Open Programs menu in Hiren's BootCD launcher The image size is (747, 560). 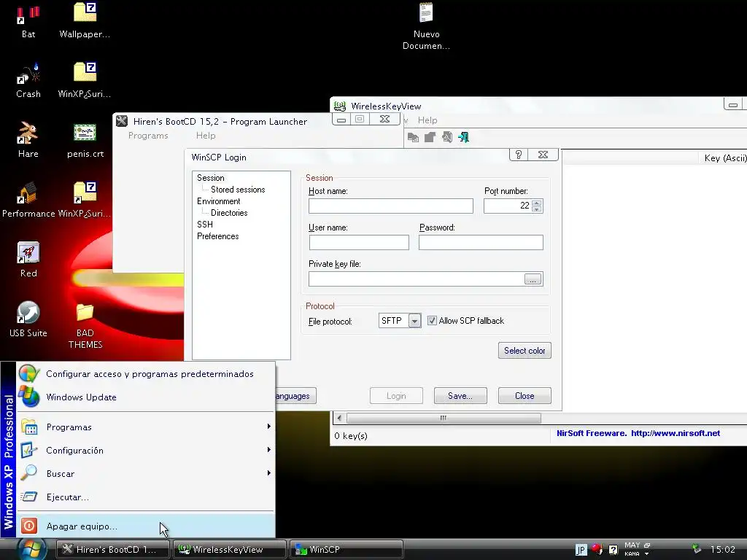click(148, 136)
